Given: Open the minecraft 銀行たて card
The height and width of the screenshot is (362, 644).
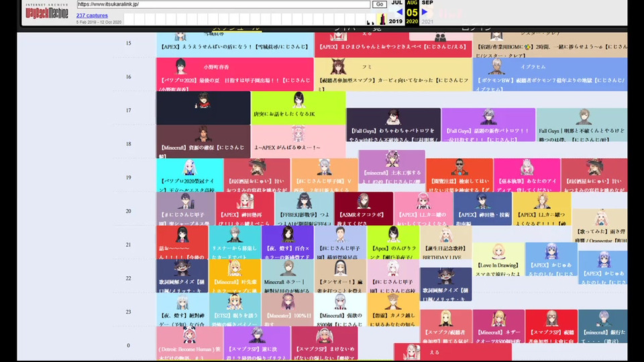Looking at the screenshot, I should coord(603,326).
